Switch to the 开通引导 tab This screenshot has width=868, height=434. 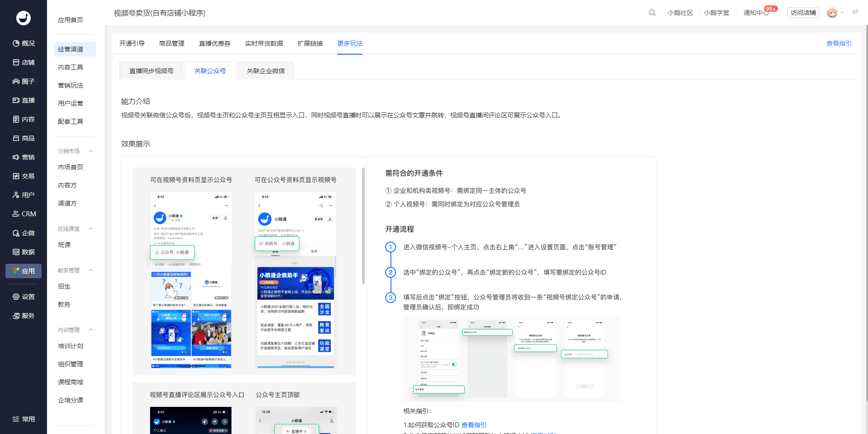[132, 43]
